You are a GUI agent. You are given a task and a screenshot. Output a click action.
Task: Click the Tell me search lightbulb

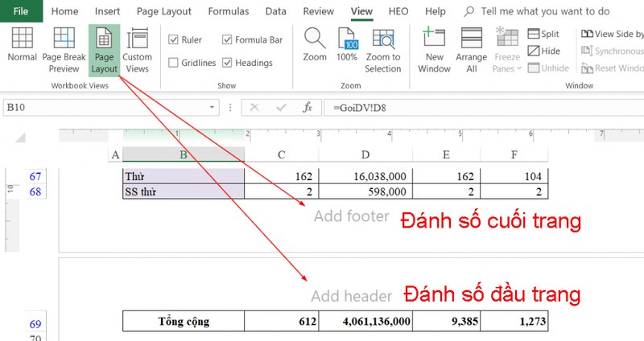pyautogui.click(x=469, y=11)
